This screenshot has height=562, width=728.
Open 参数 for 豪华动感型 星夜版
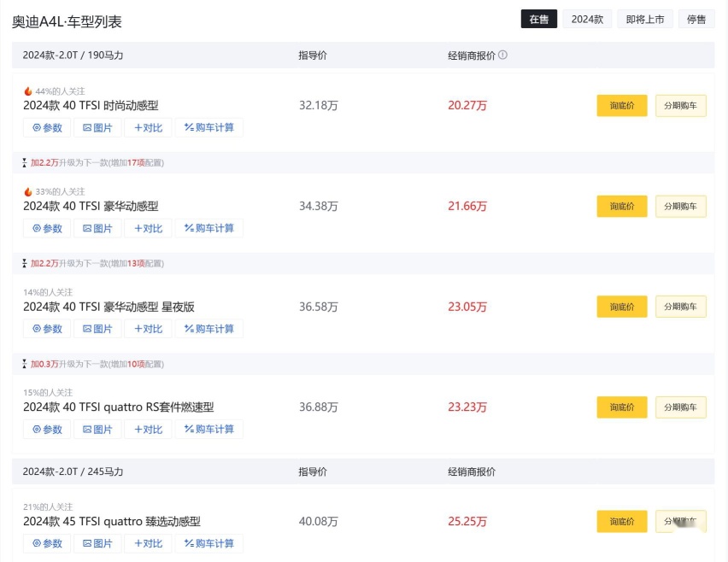[47, 329]
